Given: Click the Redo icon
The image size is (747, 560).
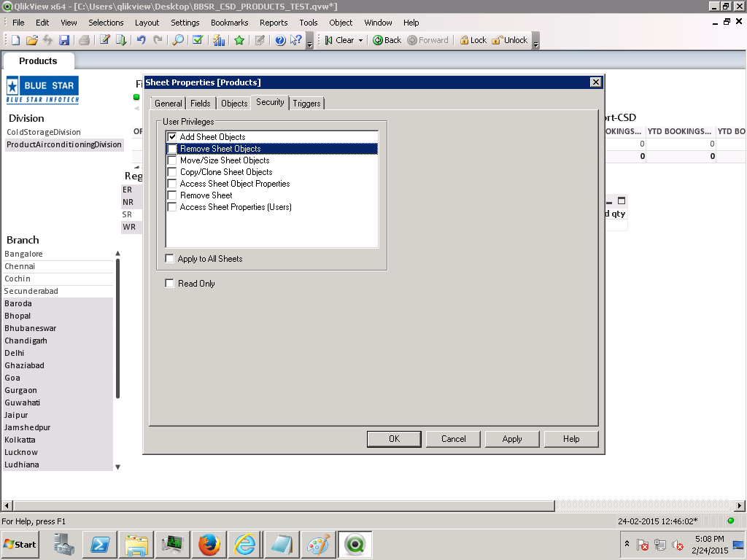Looking at the screenshot, I should tap(158, 41).
